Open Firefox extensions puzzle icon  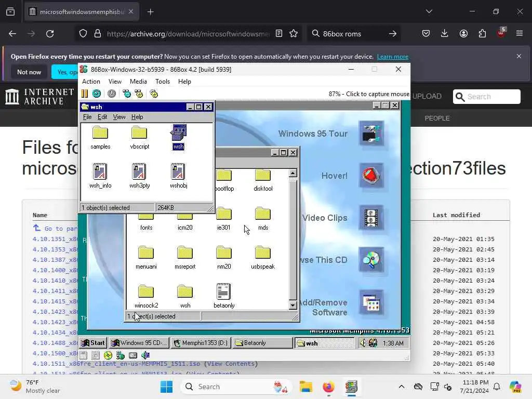point(482,33)
